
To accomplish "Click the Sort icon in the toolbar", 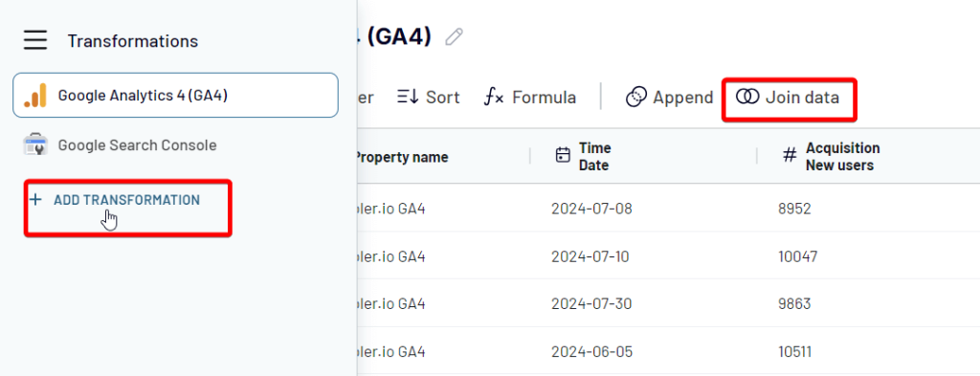I will coord(408,97).
